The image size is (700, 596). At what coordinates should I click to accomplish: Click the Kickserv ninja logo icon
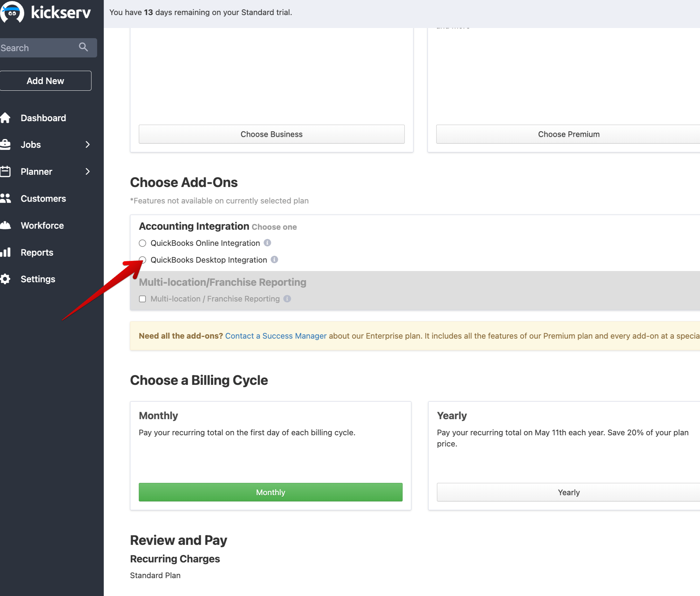point(12,13)
